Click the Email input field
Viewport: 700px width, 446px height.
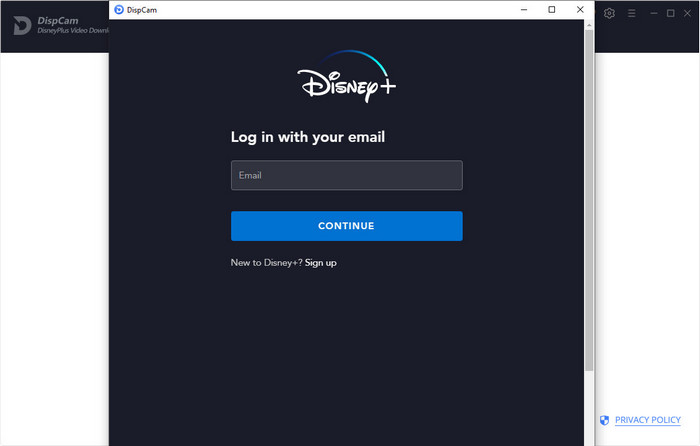[346, 175]
